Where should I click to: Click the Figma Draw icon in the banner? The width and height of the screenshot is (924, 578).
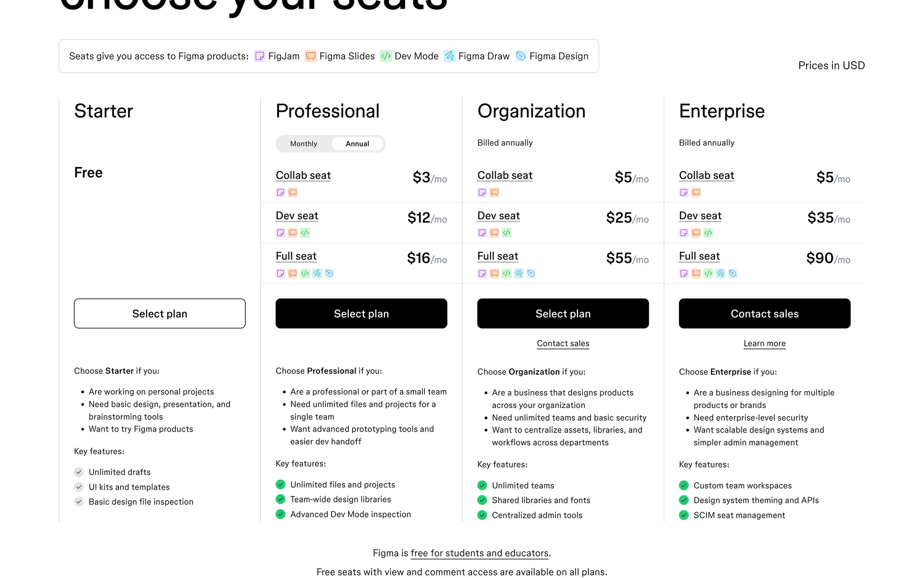[x=449, y=56]
